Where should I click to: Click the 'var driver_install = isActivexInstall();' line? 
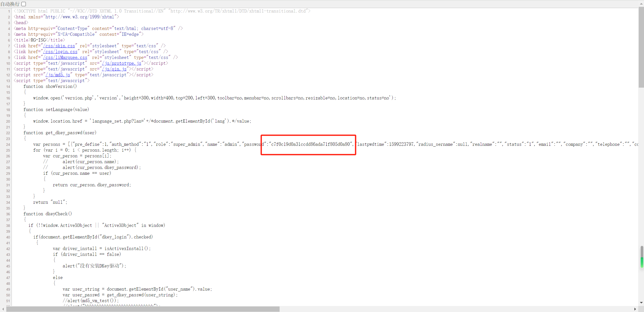[102, 249]
